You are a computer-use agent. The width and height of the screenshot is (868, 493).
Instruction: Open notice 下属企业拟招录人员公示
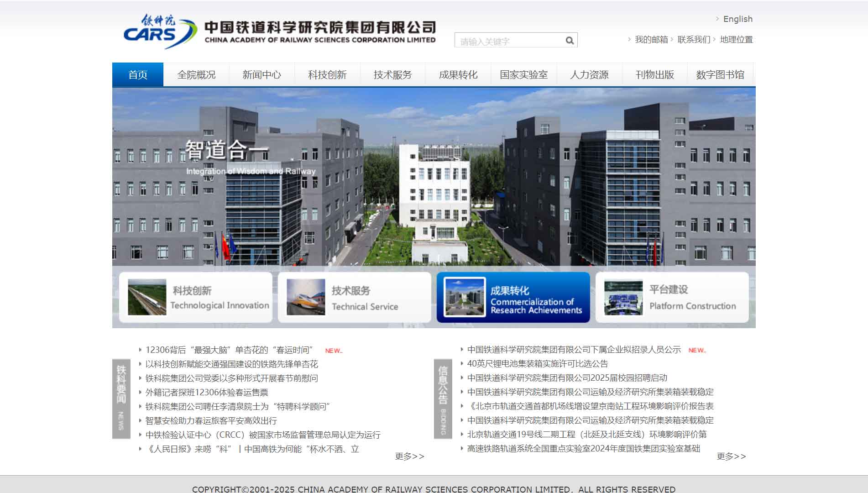tap(574, 350)
